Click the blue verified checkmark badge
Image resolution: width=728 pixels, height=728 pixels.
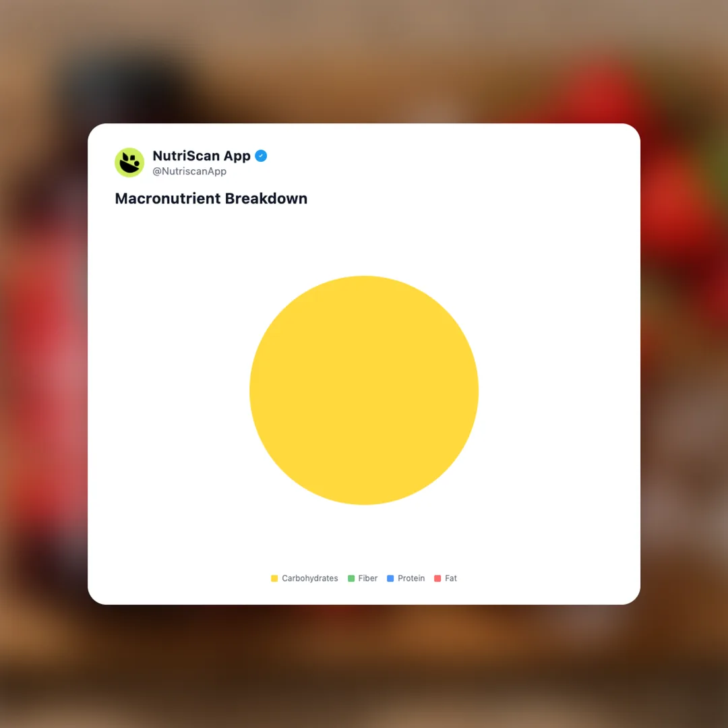pos(261,156)
